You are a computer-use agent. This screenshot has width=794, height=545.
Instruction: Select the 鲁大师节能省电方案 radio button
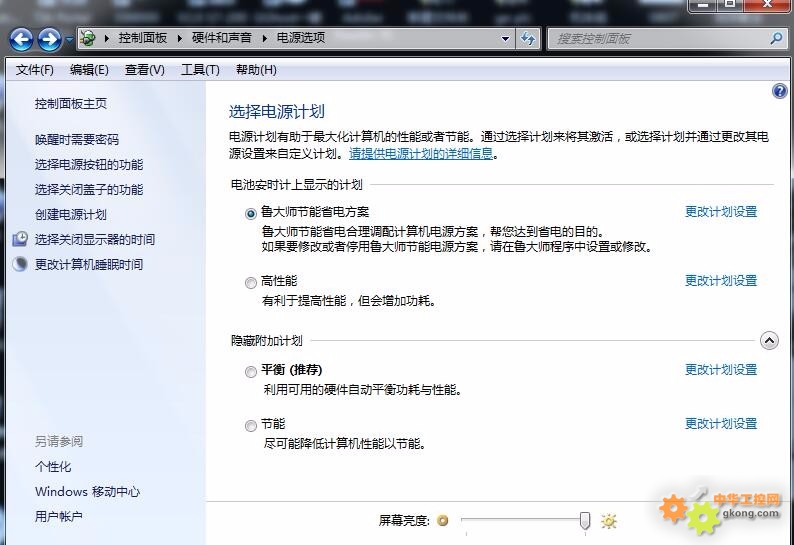251,214
